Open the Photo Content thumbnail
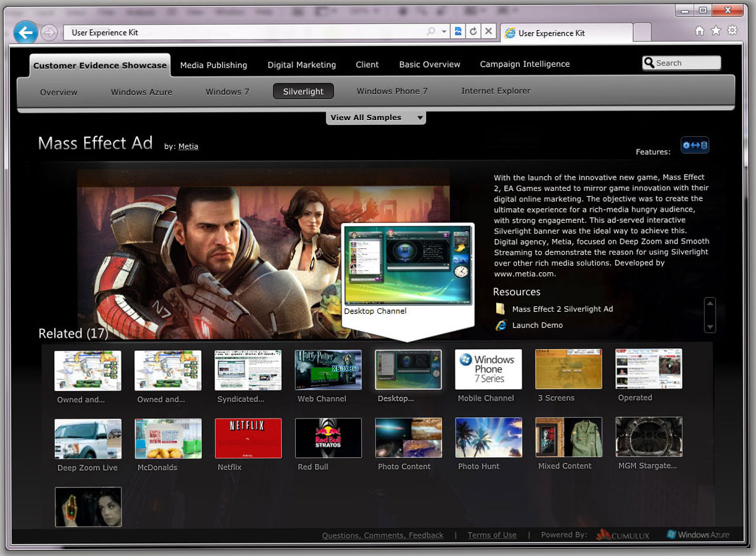Image resolution: width=756 pixels, height=556 pixels. pos(408,437)
